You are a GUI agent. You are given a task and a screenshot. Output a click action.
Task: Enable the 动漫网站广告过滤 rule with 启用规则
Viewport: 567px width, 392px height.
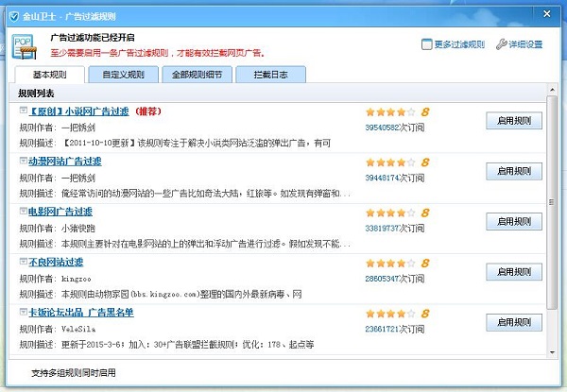pos(514,171)
